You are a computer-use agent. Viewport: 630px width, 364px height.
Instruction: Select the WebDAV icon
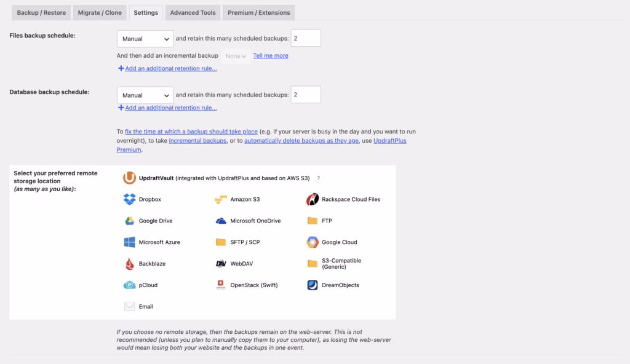tap(221, 264)
